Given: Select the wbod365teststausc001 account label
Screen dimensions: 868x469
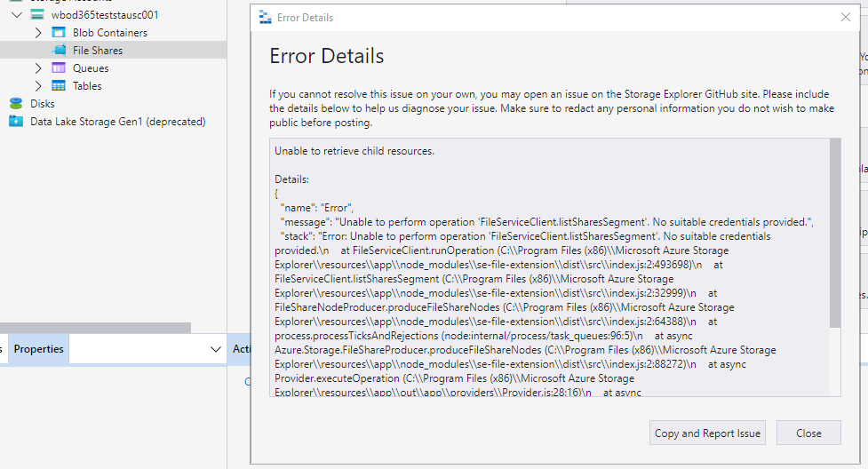Looking at the screenshot, I should click(105, 15).
